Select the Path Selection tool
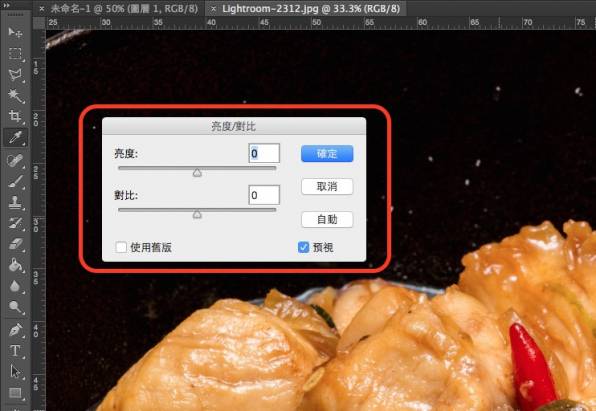 tap(15, 371)
